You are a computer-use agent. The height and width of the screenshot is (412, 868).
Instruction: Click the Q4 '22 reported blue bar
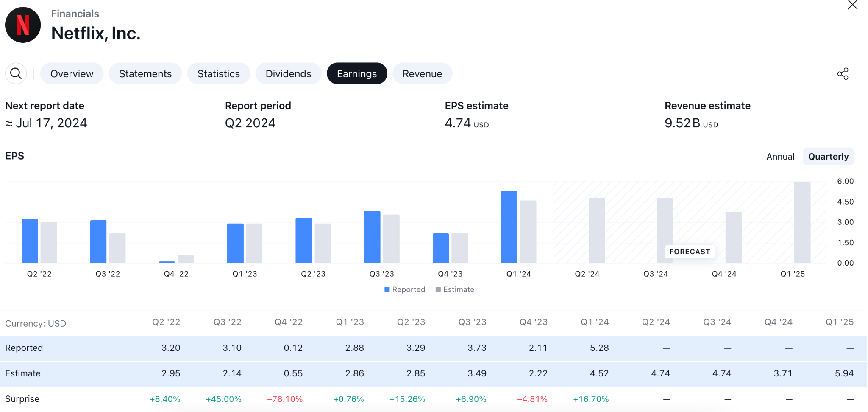(167, 262)
